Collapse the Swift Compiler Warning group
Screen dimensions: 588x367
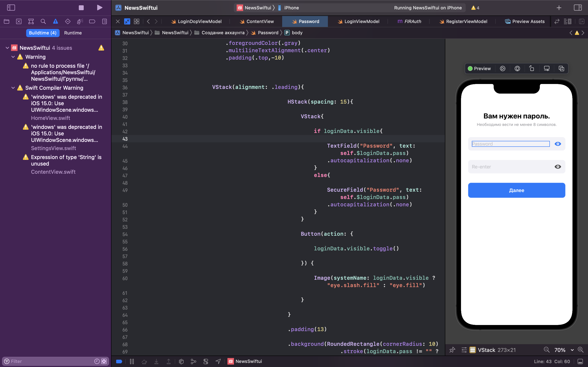[x=13, y=88]
